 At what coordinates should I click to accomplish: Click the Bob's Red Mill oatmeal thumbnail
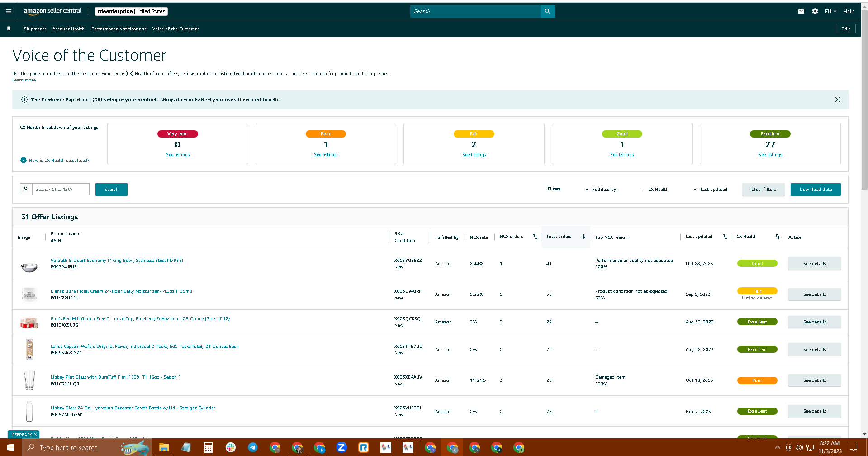(29, 322)
